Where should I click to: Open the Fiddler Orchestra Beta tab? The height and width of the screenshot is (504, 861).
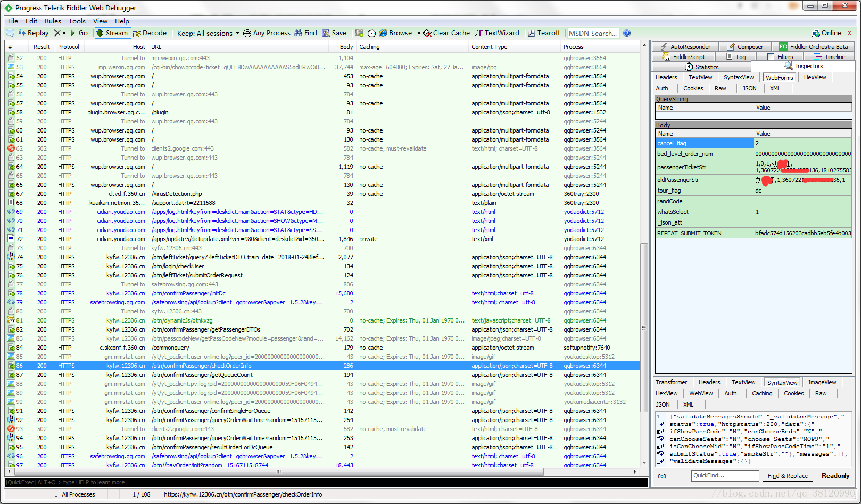coord(813,47)
